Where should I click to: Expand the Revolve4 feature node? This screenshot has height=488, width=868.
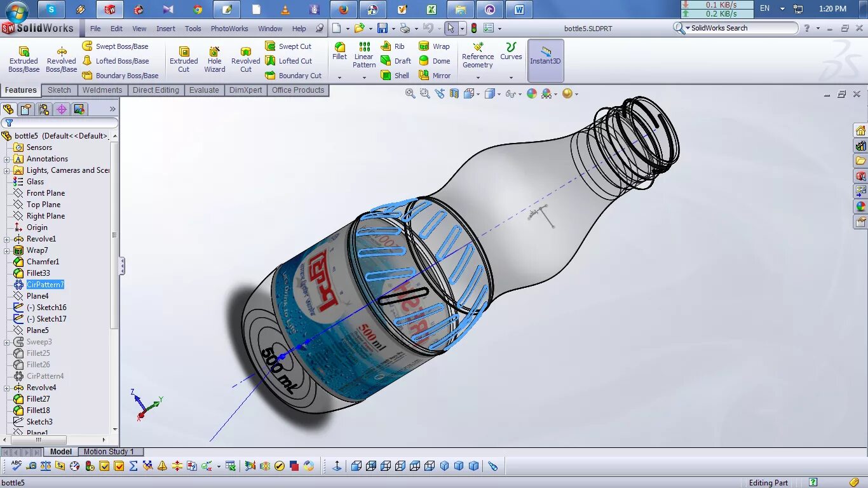(x=7, y=388)
